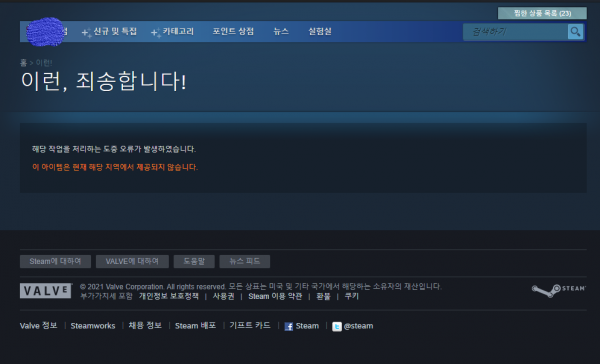Click the 검색하기 search field
Image resolution: width=600 pixels, height=364 pixels.
[x=515, y=32]
